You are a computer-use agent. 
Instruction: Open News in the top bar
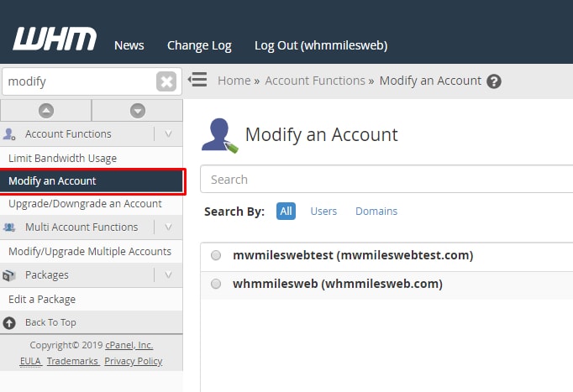pos(129,45)
